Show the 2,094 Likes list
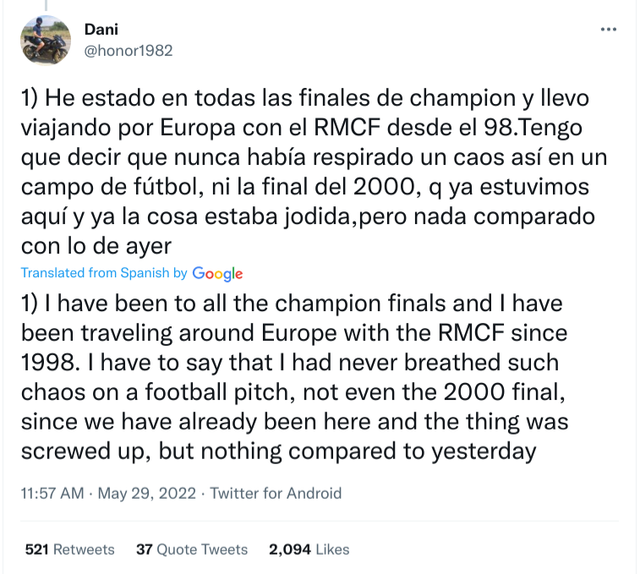The height and width of the screenshot is (574, 640). pos(309,549)
